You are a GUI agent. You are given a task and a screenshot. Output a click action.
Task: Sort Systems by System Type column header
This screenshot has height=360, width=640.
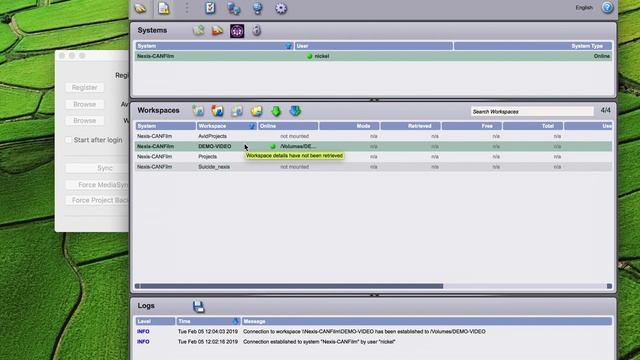pos(533,46)
